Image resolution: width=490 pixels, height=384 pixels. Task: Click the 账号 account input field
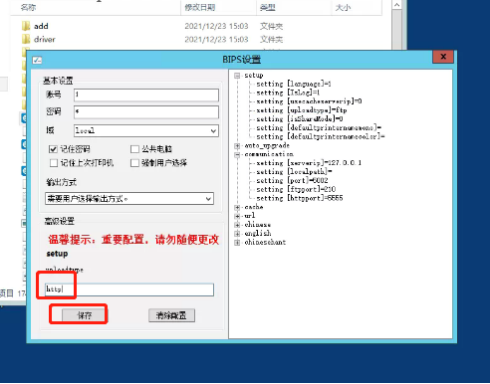[146, 95]
